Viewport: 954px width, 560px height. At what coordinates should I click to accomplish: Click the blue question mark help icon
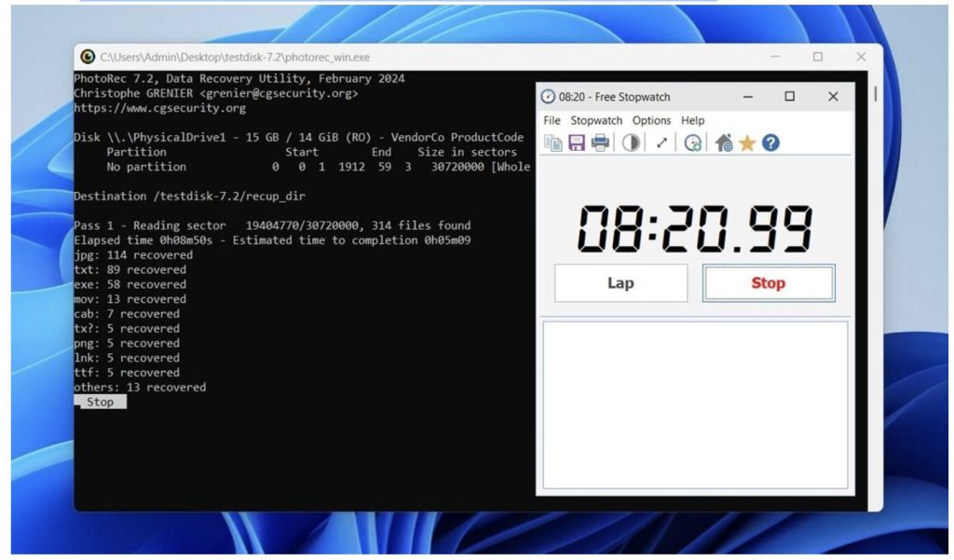tap(770, 143)
